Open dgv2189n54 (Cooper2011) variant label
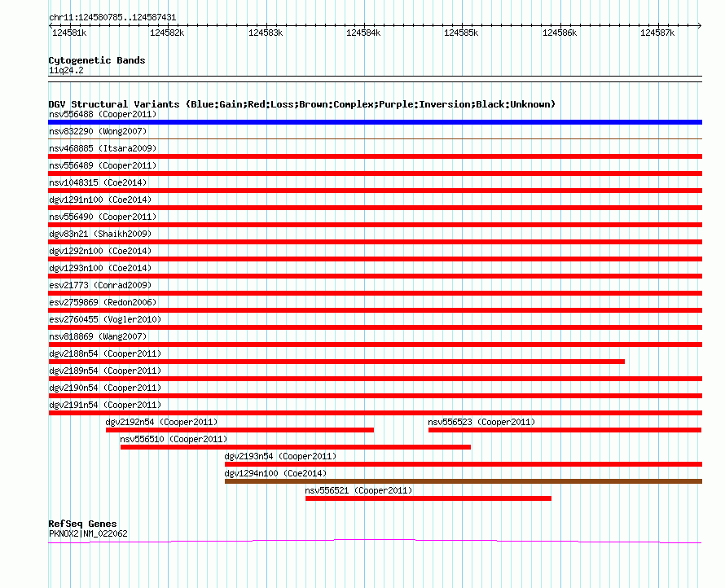This screenshot has width=725, height=588. 105,371
